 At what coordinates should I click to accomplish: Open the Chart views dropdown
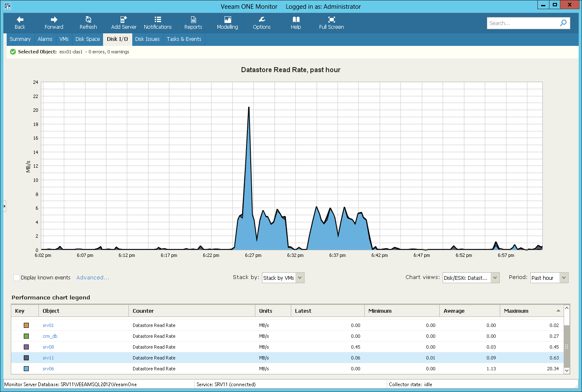pos(471,278)
